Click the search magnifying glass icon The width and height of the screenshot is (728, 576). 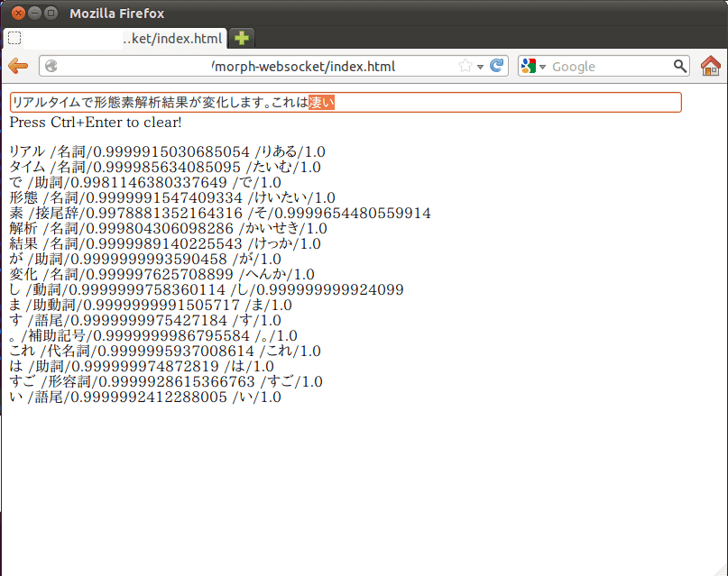click(x=680, y=67)
